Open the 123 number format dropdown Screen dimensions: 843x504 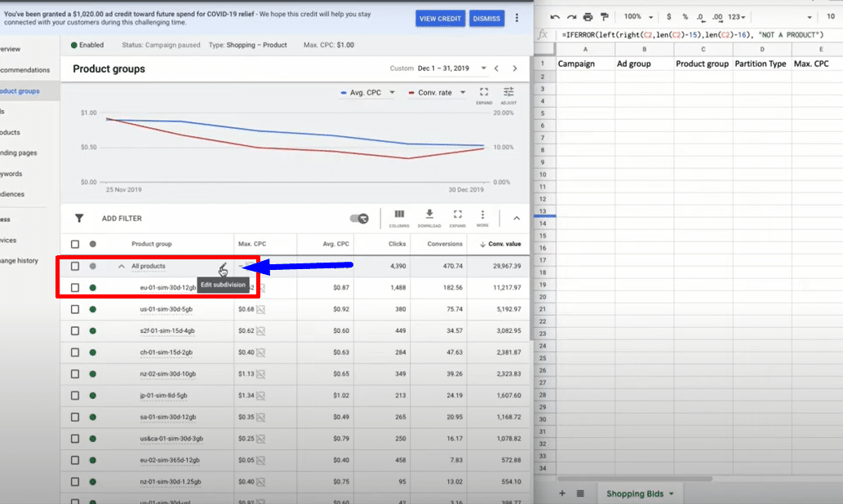[x=737, y=16]
